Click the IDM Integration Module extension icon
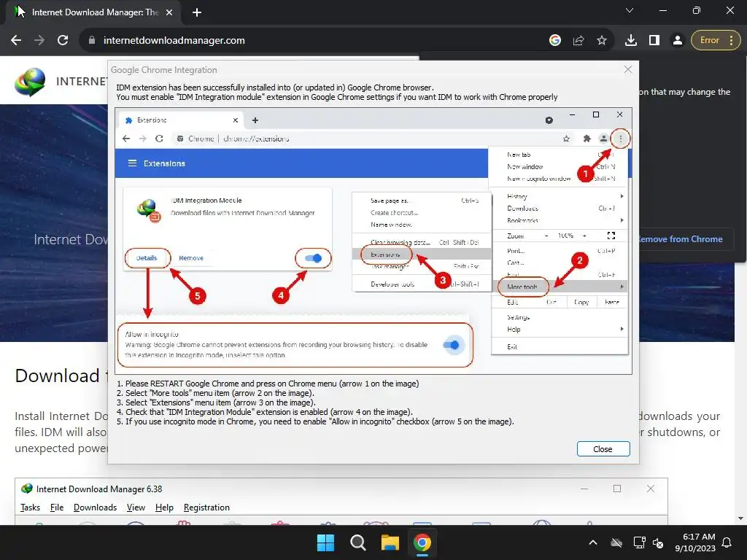Screen dimensions: 747x560 [x=149, y=211]
